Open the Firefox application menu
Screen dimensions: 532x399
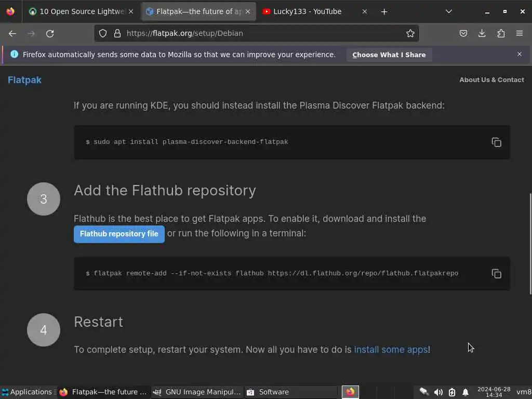pos(520,33)
